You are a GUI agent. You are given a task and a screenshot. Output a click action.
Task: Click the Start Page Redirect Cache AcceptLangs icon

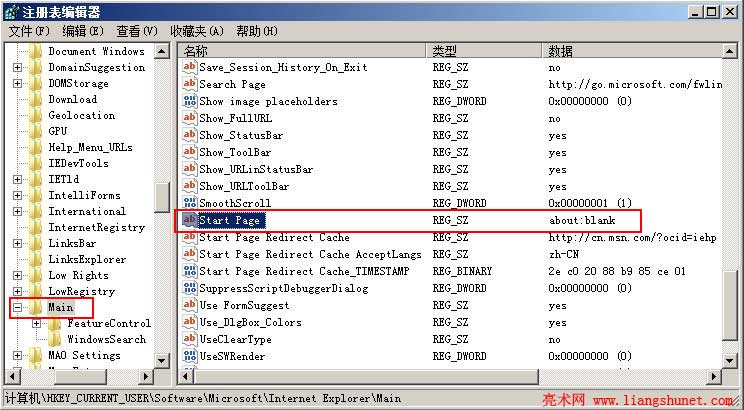tap(190, 254)
